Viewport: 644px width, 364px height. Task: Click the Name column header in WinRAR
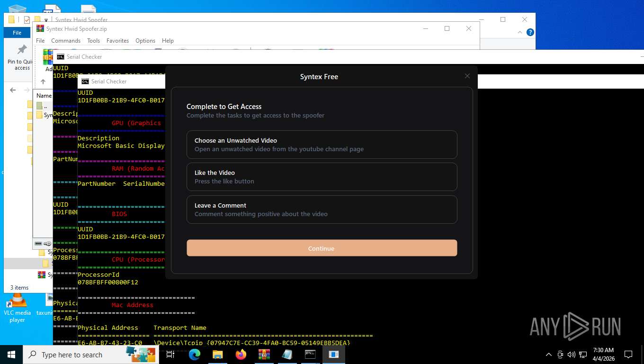tap(44, 95)
